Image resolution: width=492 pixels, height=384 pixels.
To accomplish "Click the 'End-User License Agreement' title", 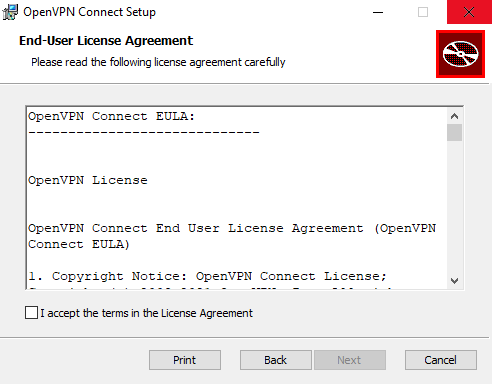I will pyautogui.click(x=106, y=41).
